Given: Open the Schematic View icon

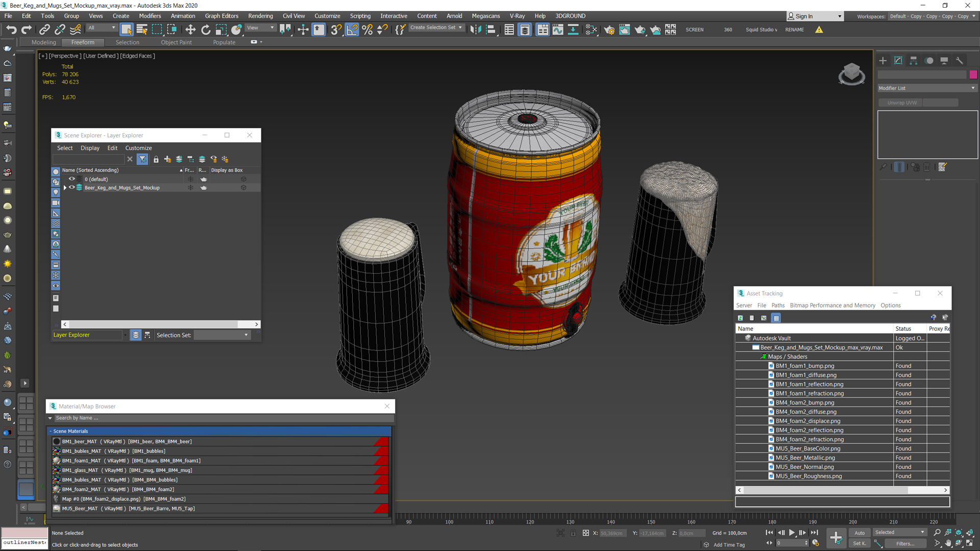Looking at the screenshot, I should (x=591, y=30).
